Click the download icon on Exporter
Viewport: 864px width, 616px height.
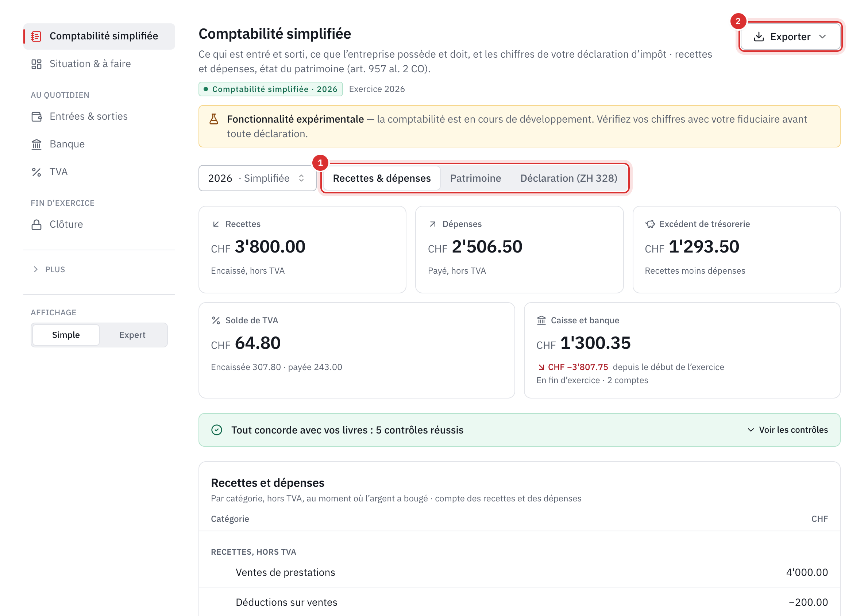pyautogui.click(x=759, y=37)
